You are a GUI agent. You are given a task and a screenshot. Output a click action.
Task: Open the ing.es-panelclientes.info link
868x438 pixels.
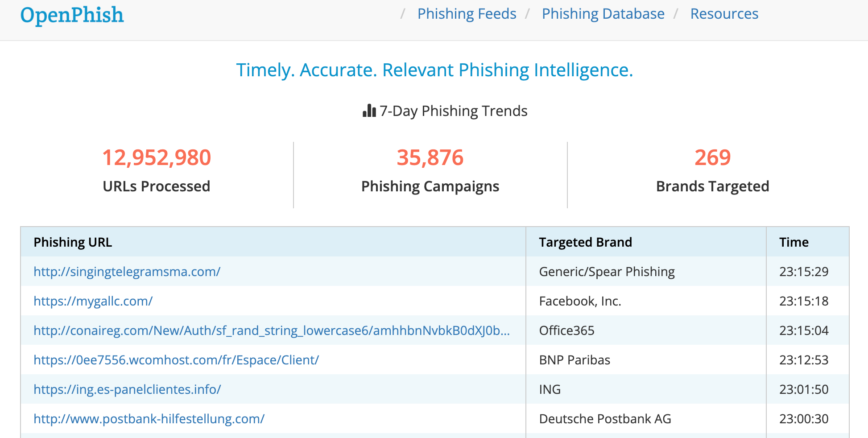point(127,389)
